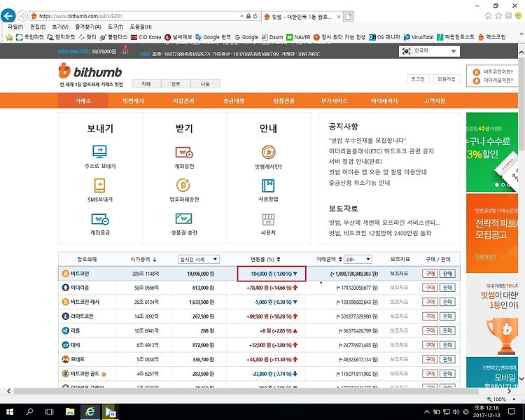525x420 pixels.
Task: Click the 회원가입 button
Action: [x=447, y=78]
